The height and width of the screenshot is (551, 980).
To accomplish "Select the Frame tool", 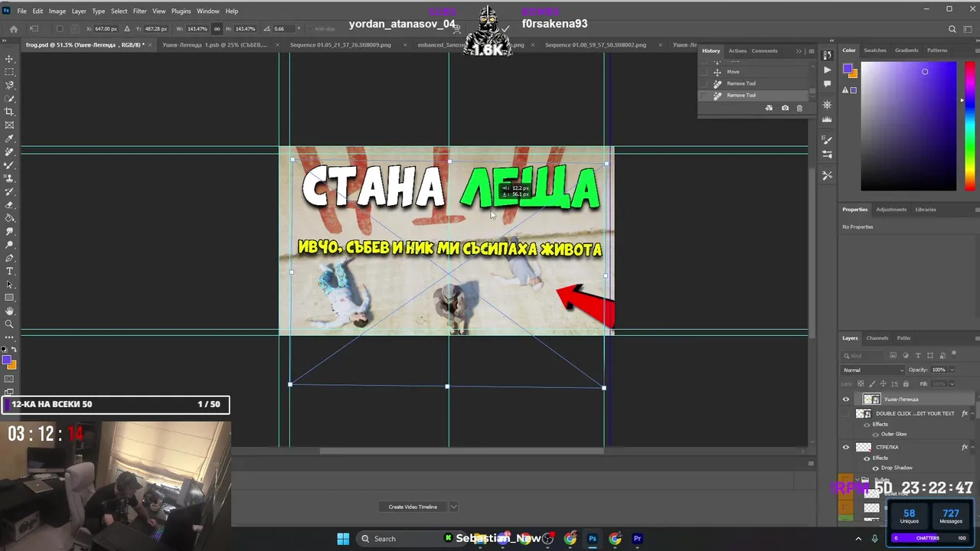I will [x=9, y=125].
